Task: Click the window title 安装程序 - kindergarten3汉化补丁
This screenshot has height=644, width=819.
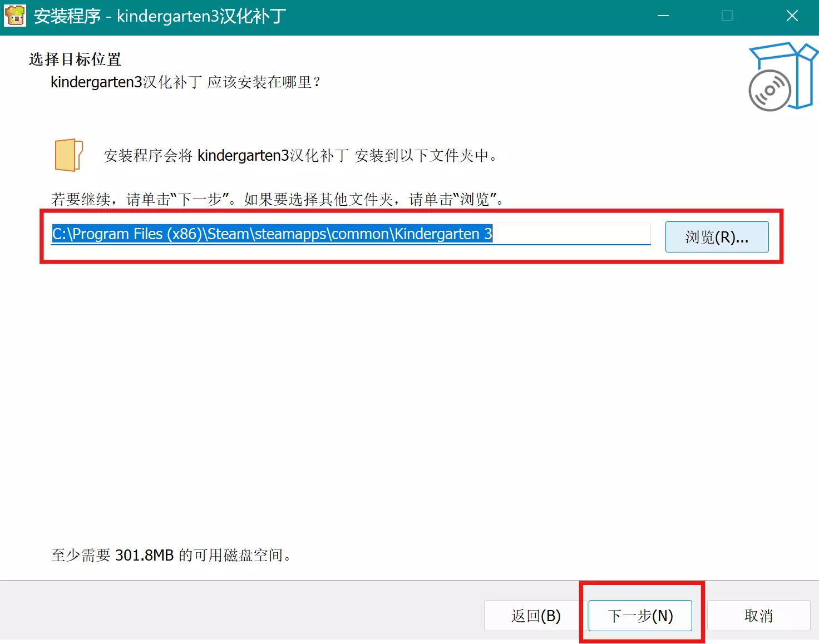Action: (160, 16)
